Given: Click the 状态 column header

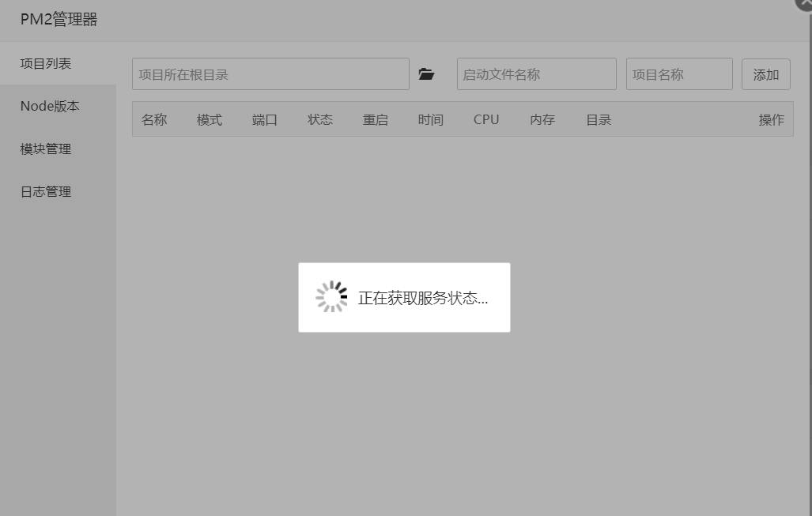Looking at the screenshot, I should click(x=320, y=119).
